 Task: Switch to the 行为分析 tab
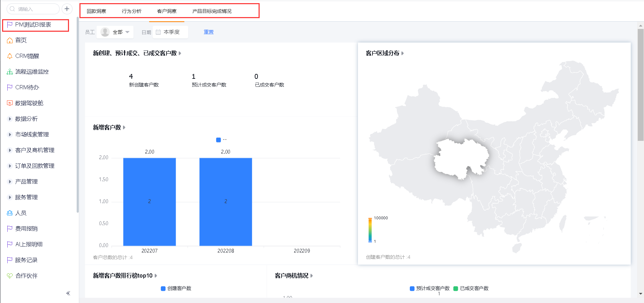132,11
